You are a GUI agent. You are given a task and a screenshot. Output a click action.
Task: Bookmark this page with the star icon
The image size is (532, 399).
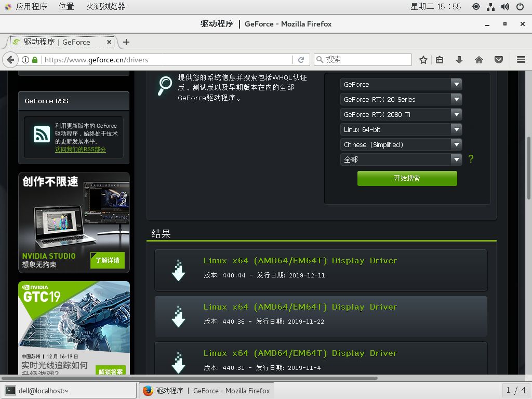click(x=423, y=60)
